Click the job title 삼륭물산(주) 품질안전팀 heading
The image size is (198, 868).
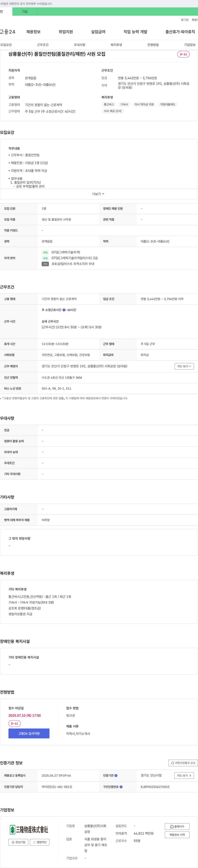pos(57,54)
